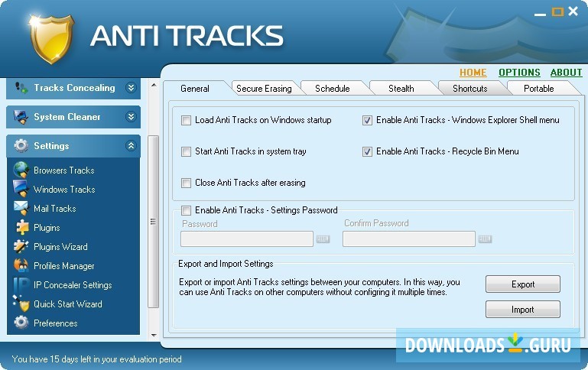This screenshot has height=370, width=588.
Task: Click the Tracks Concealing footprints icon
Action: 21,88
